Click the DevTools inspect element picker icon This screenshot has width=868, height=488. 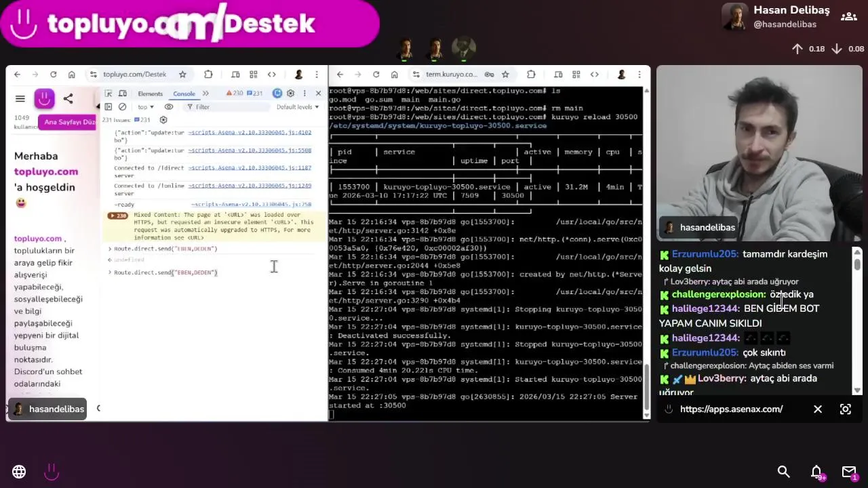click(x=108, y=94)
